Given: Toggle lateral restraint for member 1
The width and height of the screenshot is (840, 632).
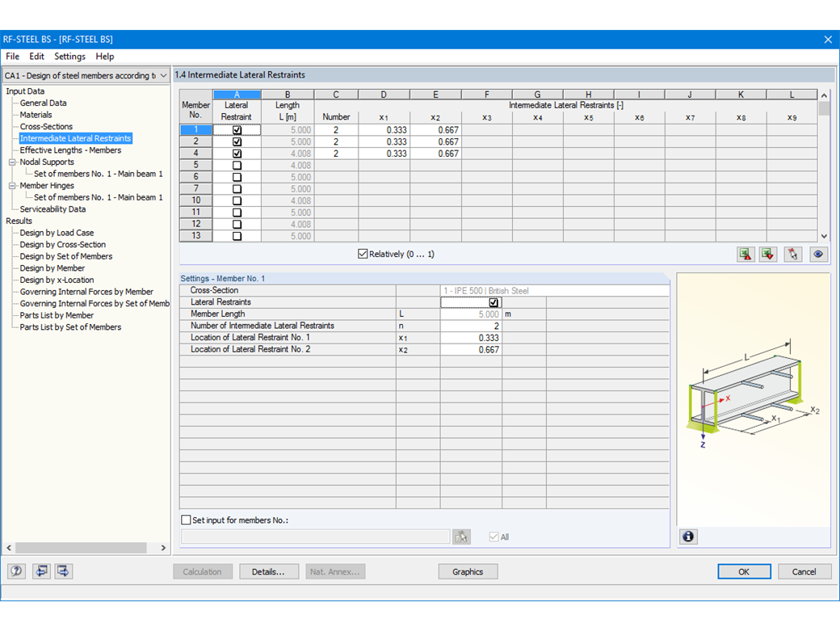Looking at the screenshot, I should click(237, 130).
